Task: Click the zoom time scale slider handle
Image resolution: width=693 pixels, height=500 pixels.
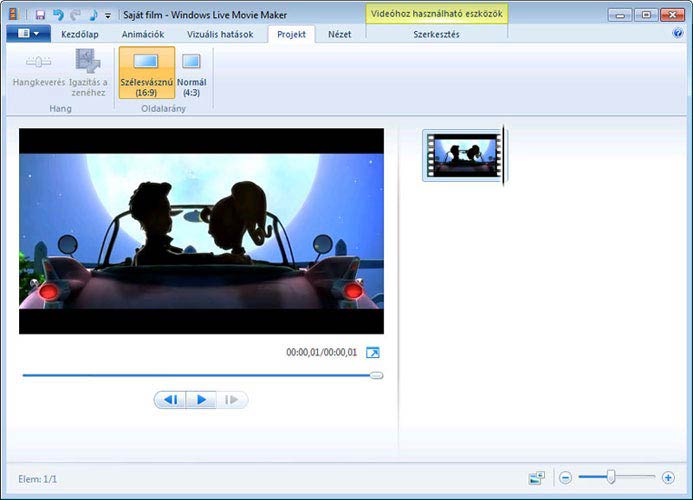Action: click(611, 478)
